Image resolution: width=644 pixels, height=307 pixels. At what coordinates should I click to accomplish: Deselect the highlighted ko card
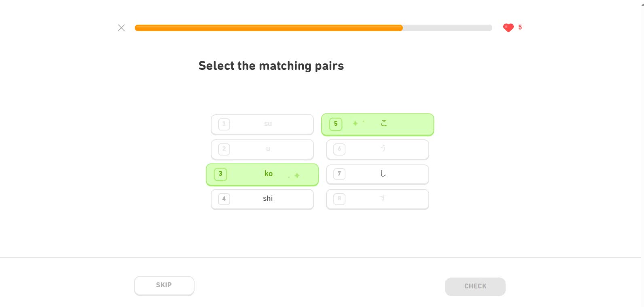click(262, 174)
